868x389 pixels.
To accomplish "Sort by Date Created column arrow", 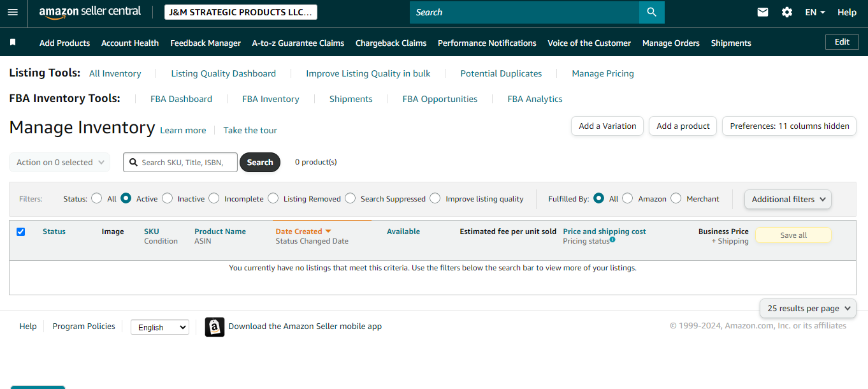I will [328, 231].
